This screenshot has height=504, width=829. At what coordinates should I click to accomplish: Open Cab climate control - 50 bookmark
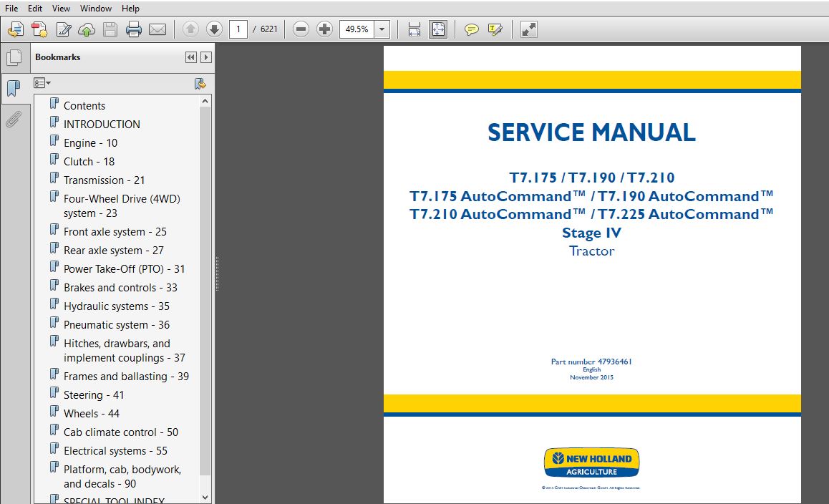pyautogui.click(x=120, y=432)
